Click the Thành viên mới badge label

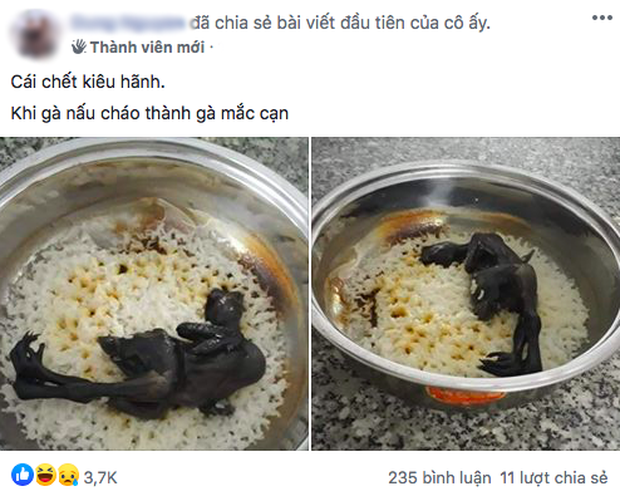coord(147,47)
